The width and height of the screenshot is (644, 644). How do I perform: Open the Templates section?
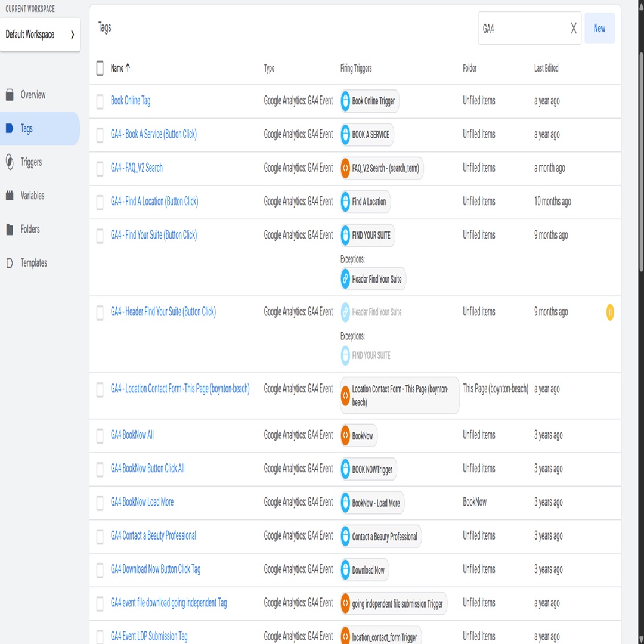33,262
